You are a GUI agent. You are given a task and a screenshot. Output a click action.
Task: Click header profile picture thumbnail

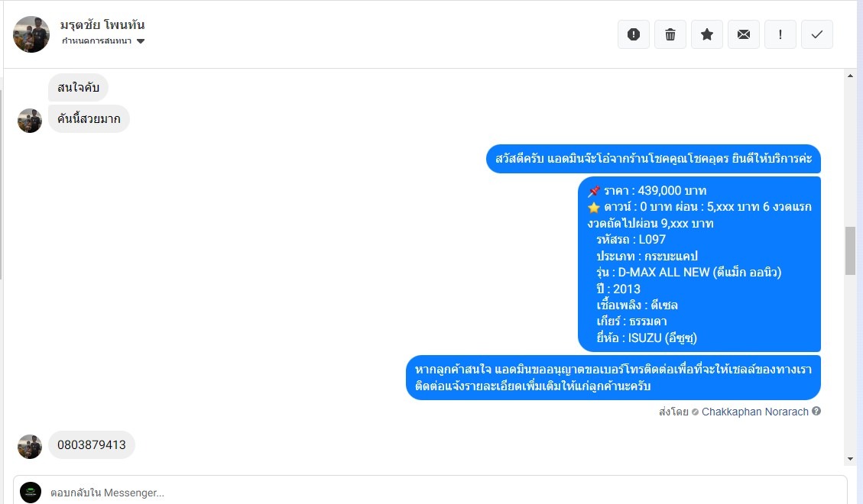[31, 34]
